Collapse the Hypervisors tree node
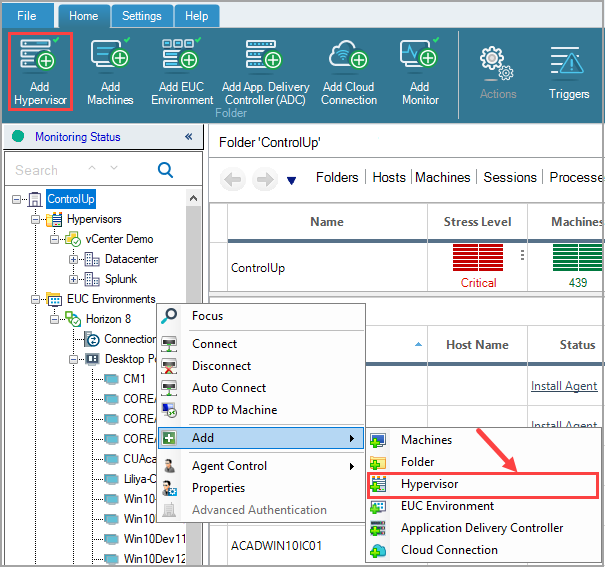The width and height of the screenshot is (605, 567). click(x=35, y=219)
